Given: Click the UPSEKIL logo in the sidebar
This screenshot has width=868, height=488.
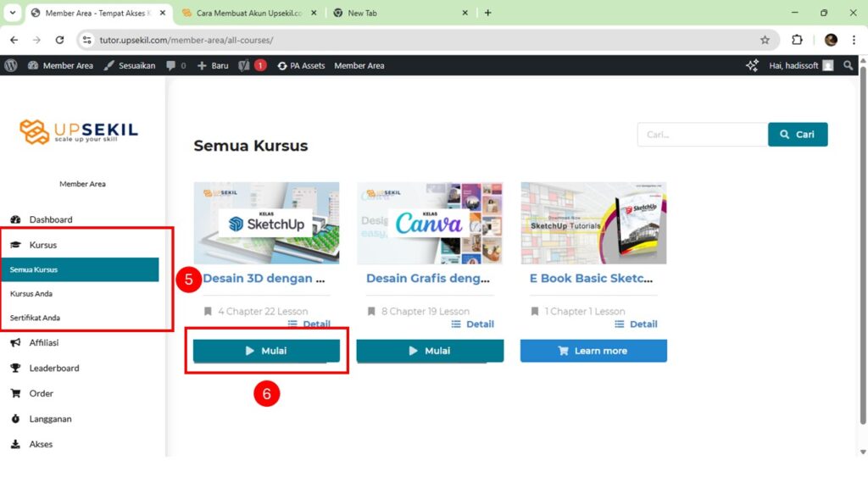Looking at the screenshot, I should (79, 130).
